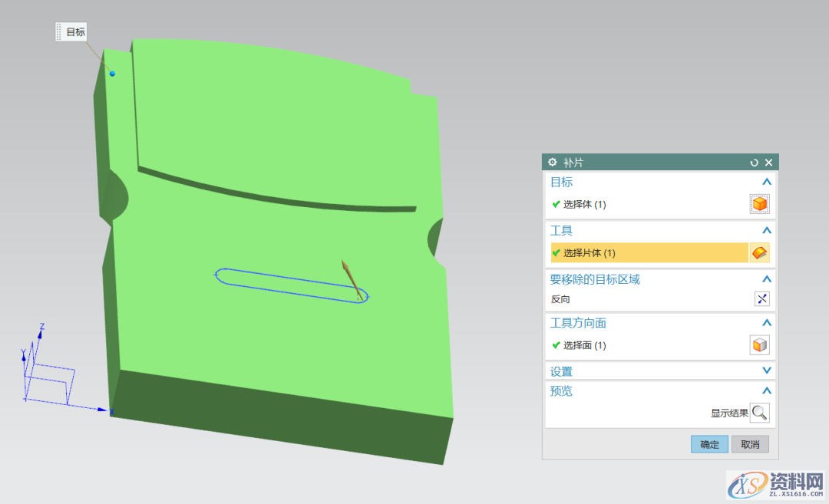Expand the 设置 section
The width and height of the screenshot is (829, 504).
coord(766,371)
